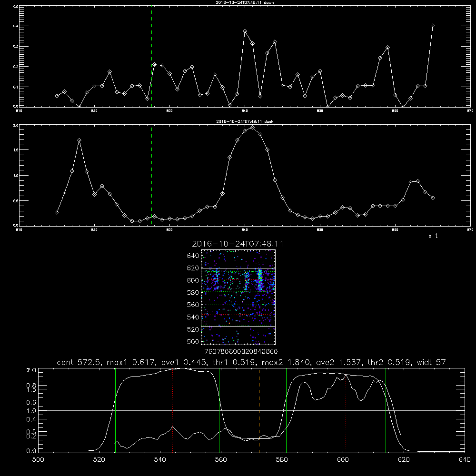476x476 pixels.
Task: Click the '2016-10-24T07:48:11 dawn' plot title
Action: 245,2
